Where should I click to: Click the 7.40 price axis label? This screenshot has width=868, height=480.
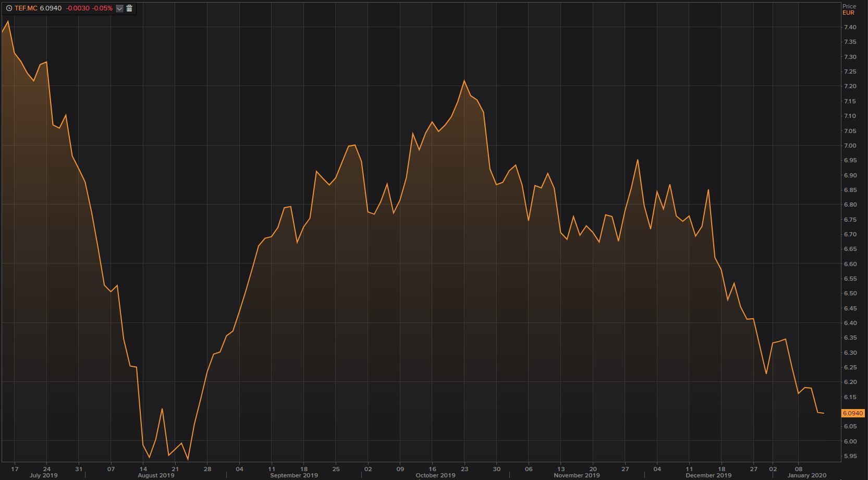pyautogui.click(x=850, y=27)
